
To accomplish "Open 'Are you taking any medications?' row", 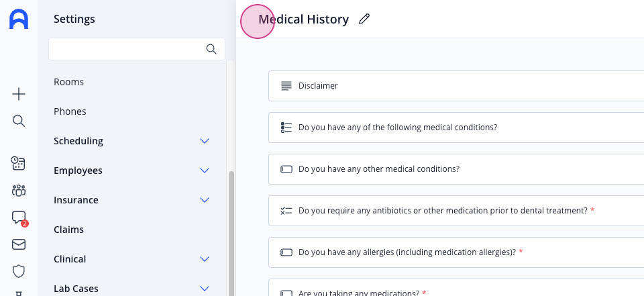I will (x=456, y=288).
